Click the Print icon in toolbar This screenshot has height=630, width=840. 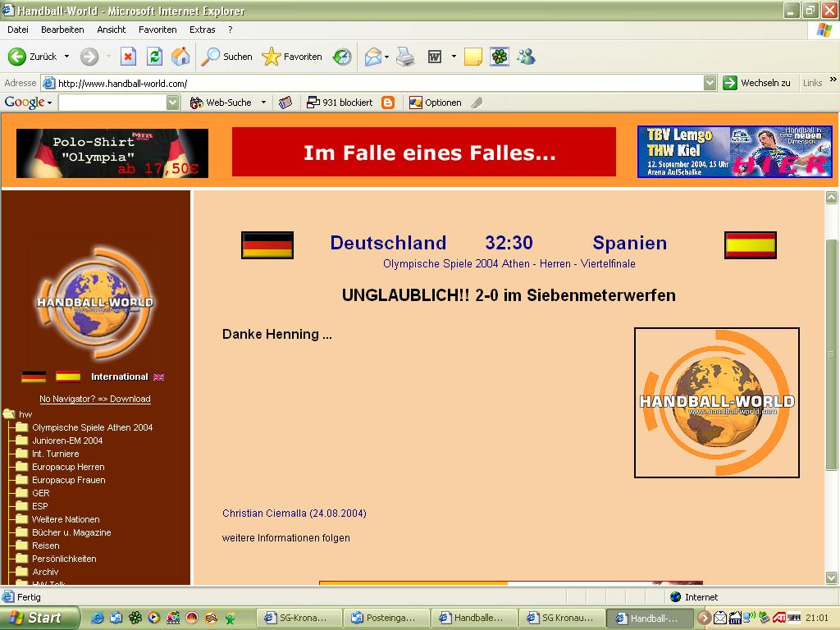405,57
